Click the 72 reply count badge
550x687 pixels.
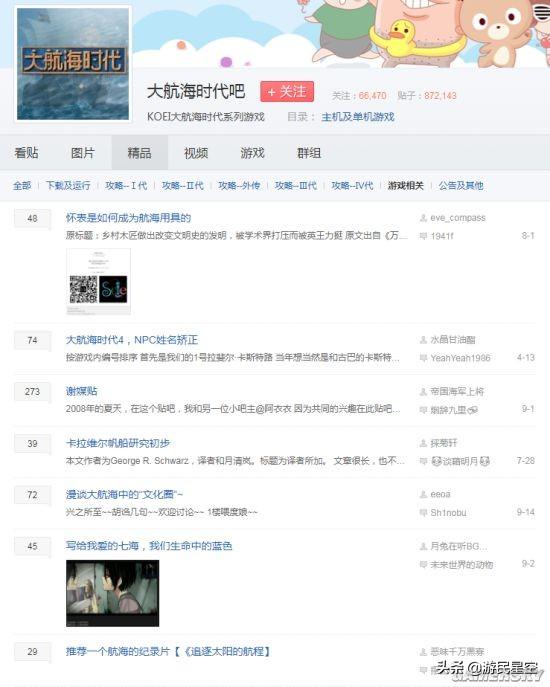(x=32, y=495)
